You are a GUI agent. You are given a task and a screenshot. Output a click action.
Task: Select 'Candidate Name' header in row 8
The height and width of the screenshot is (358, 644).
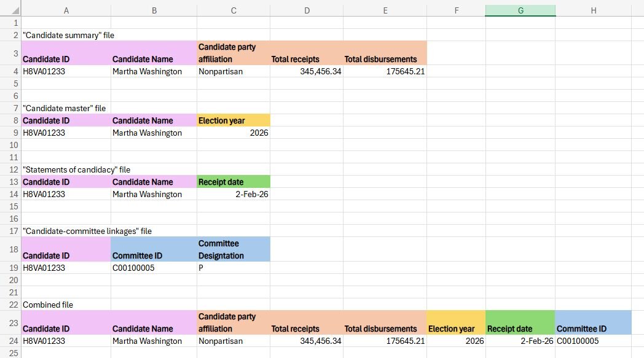pos(154,120)
